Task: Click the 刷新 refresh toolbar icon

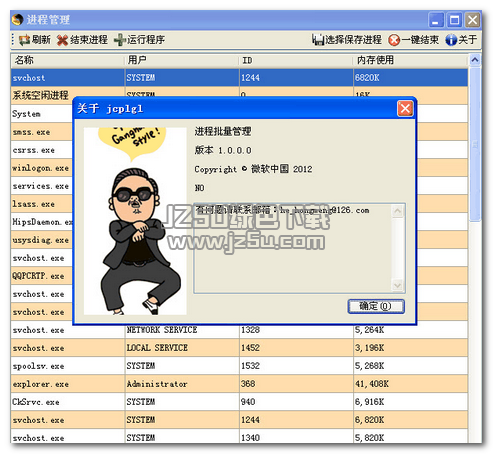Action: pos(24,40)
